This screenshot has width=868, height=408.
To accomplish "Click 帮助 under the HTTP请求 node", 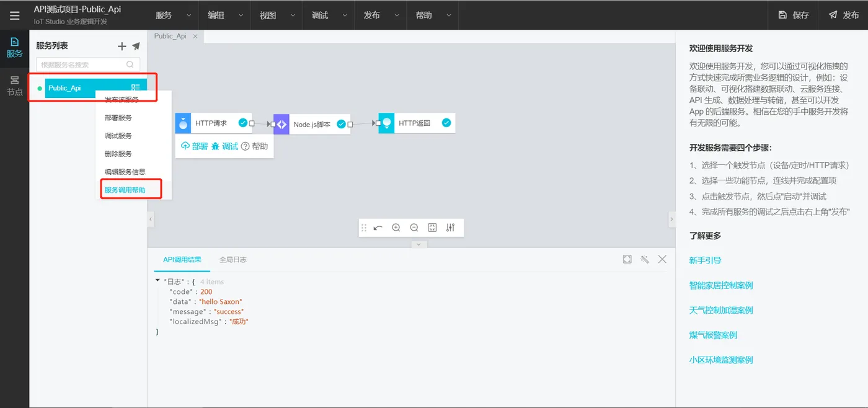I will click(254, 146).
